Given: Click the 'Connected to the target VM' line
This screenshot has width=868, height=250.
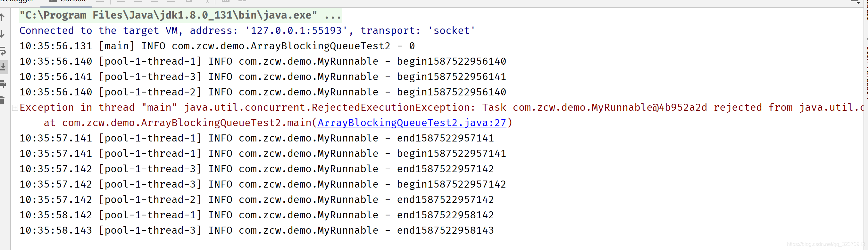Looking at the screenshot, I should tap(247, 31).
